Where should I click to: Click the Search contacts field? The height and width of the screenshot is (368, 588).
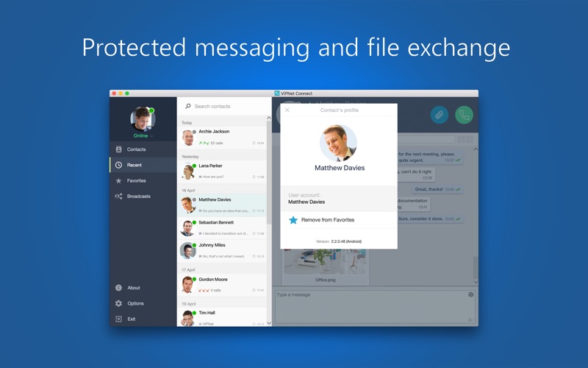(224, 106)
